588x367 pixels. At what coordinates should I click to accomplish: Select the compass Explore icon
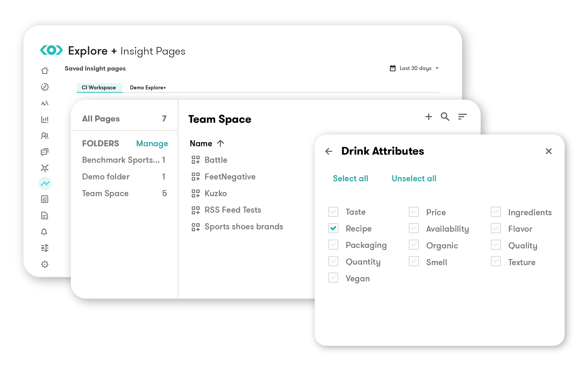45,87
